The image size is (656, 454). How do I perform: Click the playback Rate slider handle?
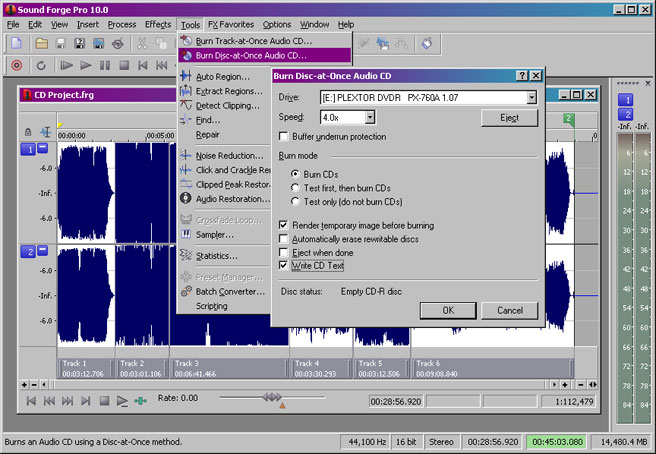[x=272, y=397]
